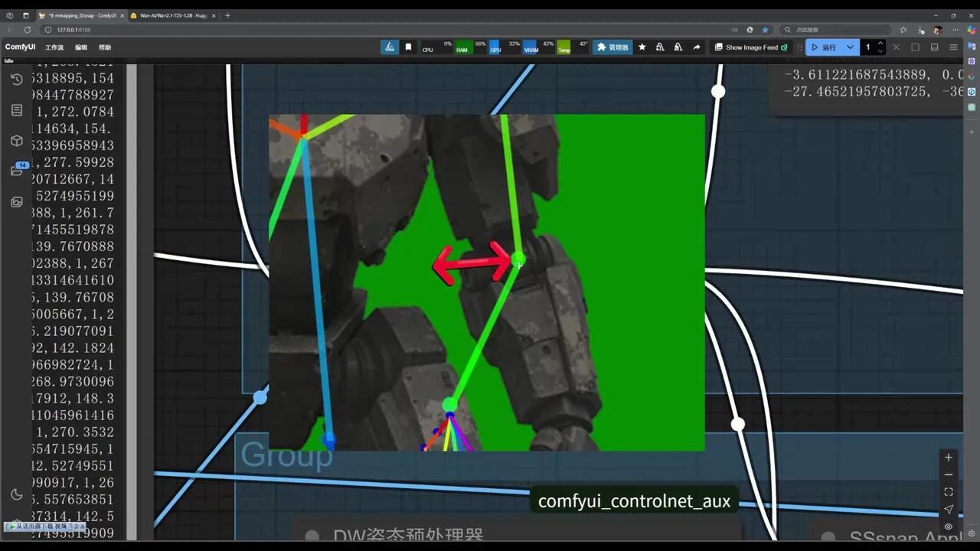Open the Run button dropdown arrow

[x=850, y=47]
